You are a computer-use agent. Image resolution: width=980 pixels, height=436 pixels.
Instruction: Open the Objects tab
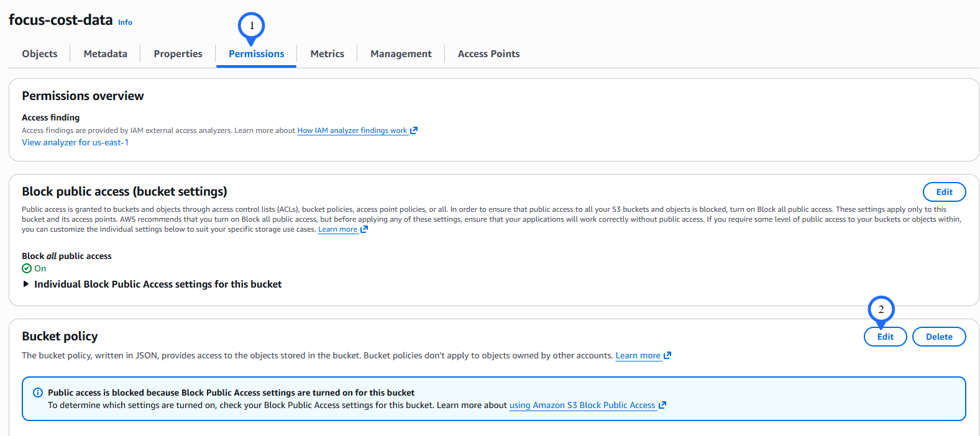(40, 54)
